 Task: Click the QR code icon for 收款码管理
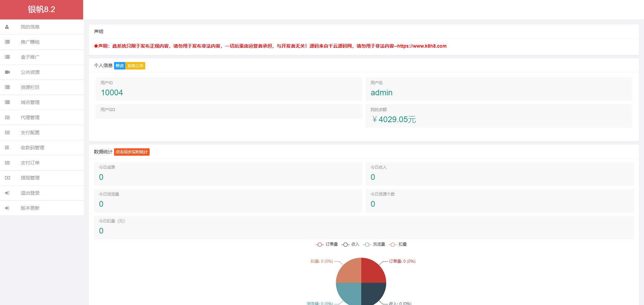click(x=7, y=148)
